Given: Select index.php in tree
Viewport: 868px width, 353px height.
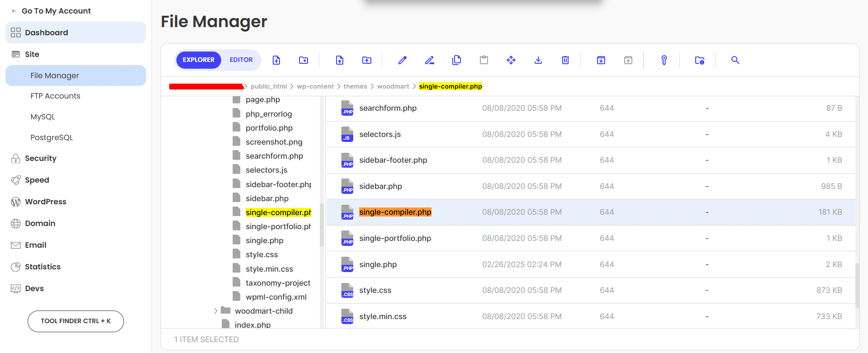Looking at the screenshot, I should pos(252,325).
